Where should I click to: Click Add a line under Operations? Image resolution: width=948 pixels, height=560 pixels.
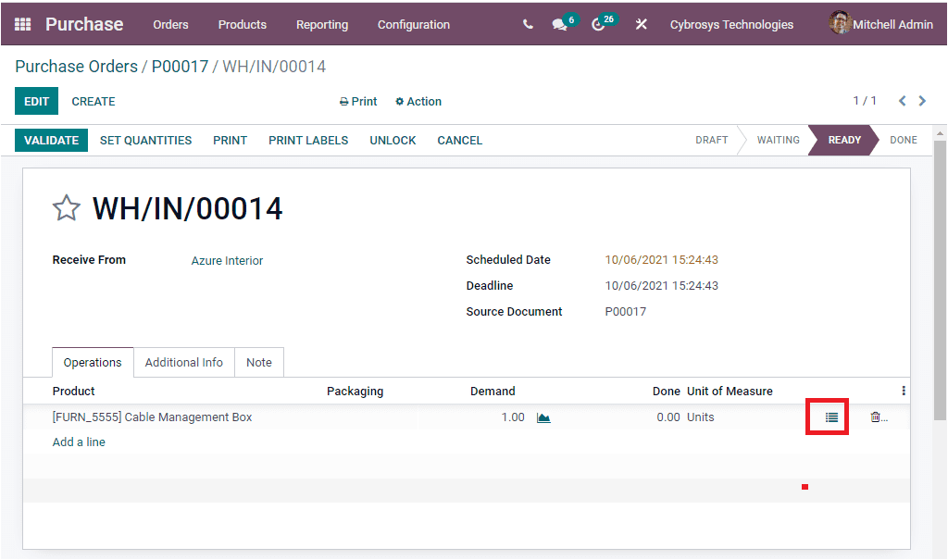pyautogui.click(x=79, y=442)
